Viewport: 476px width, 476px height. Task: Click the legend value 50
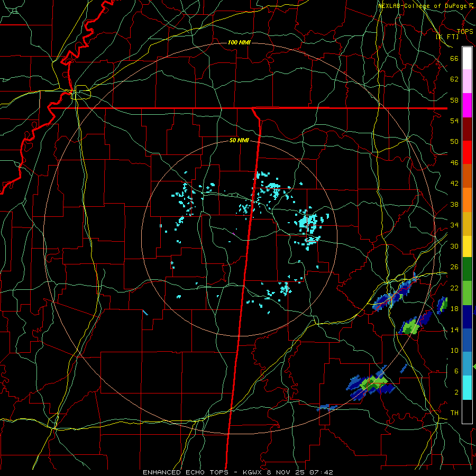[454, 141]
